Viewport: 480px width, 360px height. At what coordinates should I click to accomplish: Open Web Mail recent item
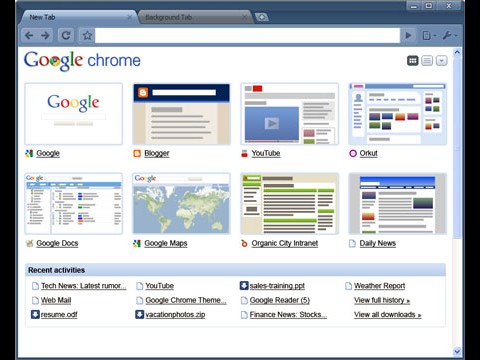[x=56, y=300]
